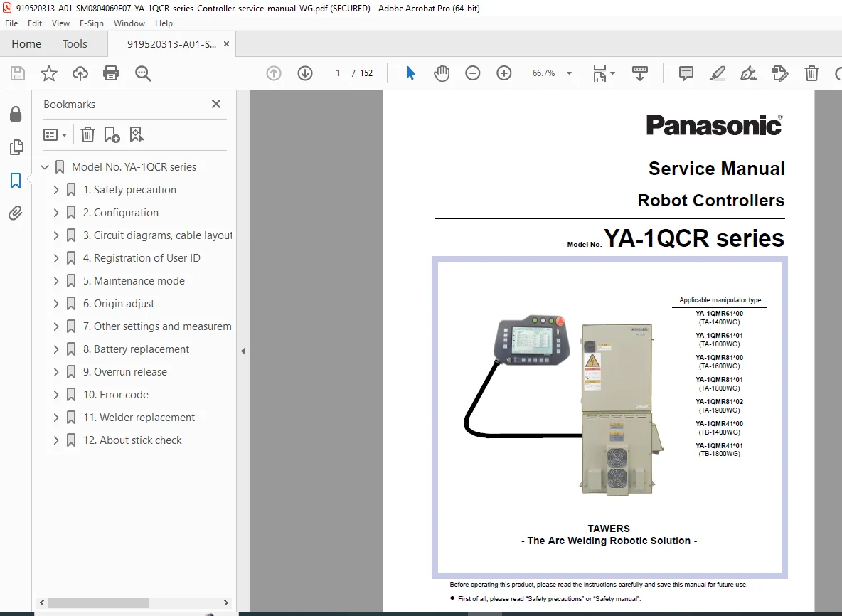
Task: Switch to the Tools tab
Action: coord(75,44)
